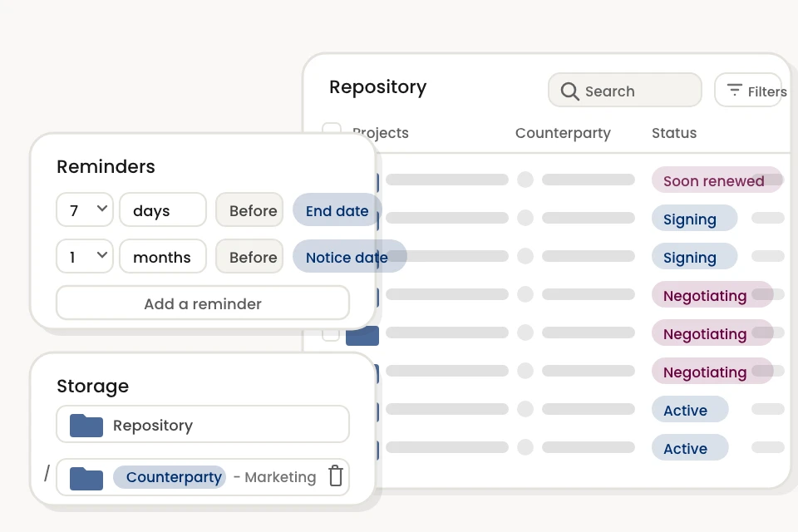This screenshot has width=798, height=532.
Task: Delete the Counterparty - Marketing folder with trash icon
Action: pyautogui.click(x=335, y=476)
